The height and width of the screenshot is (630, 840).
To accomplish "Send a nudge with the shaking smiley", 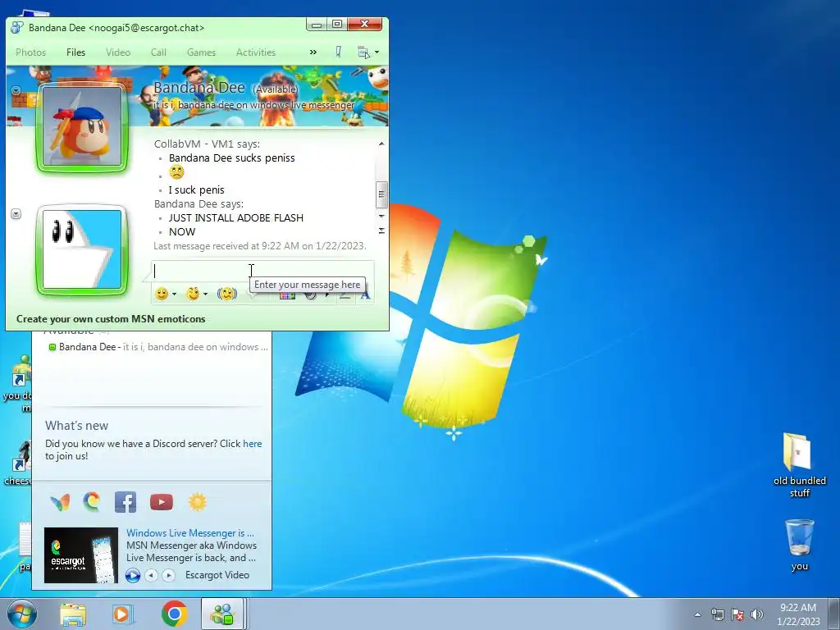I will tap(227, 294).
